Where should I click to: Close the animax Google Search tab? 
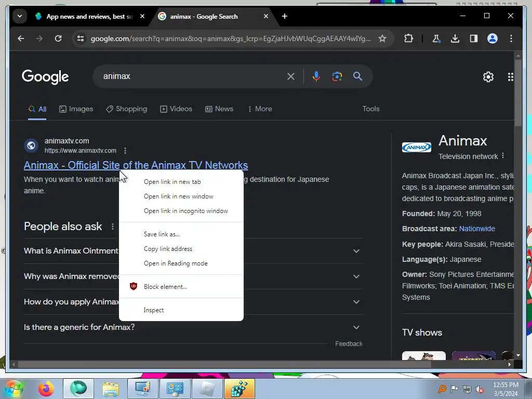266,16
